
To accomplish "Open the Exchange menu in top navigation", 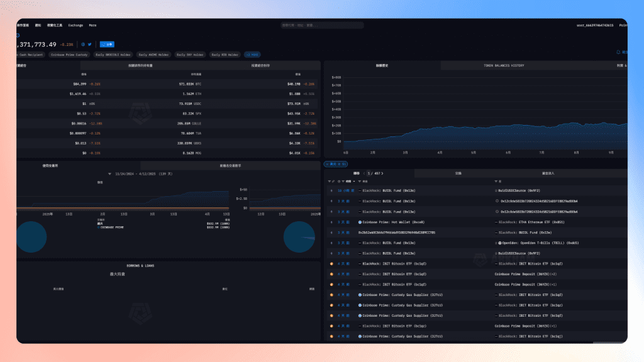I will [x=75, y=25].
